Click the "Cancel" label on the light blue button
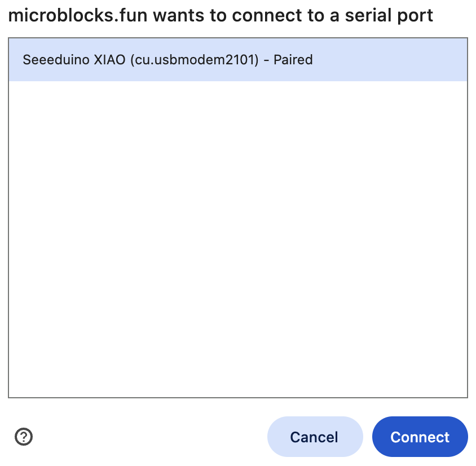The width and height of the screenshot is (476, 466). [x=314, y=437]
